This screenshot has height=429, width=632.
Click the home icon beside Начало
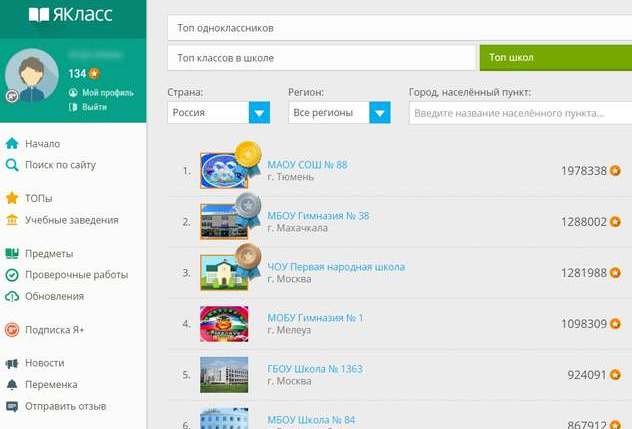click(12, 144)
